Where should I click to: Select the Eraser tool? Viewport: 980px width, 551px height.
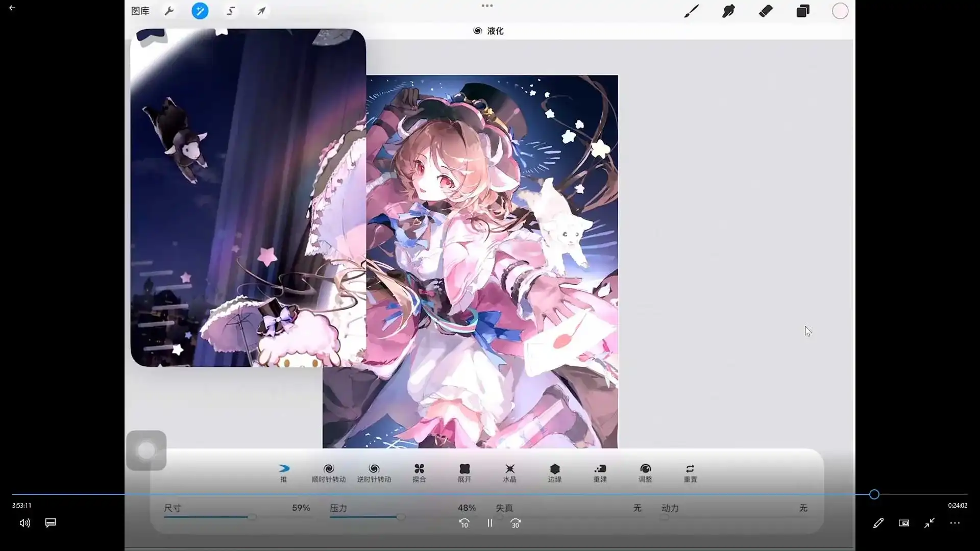click(766, 11)
